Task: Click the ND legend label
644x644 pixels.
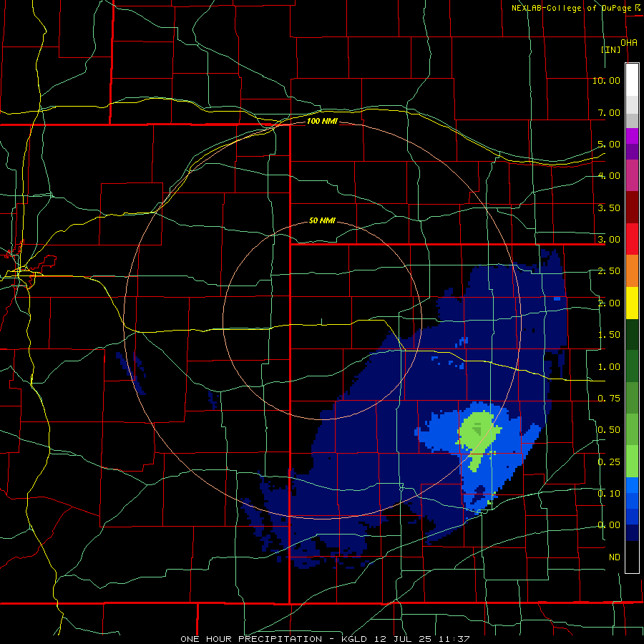Action: point(615,557)
